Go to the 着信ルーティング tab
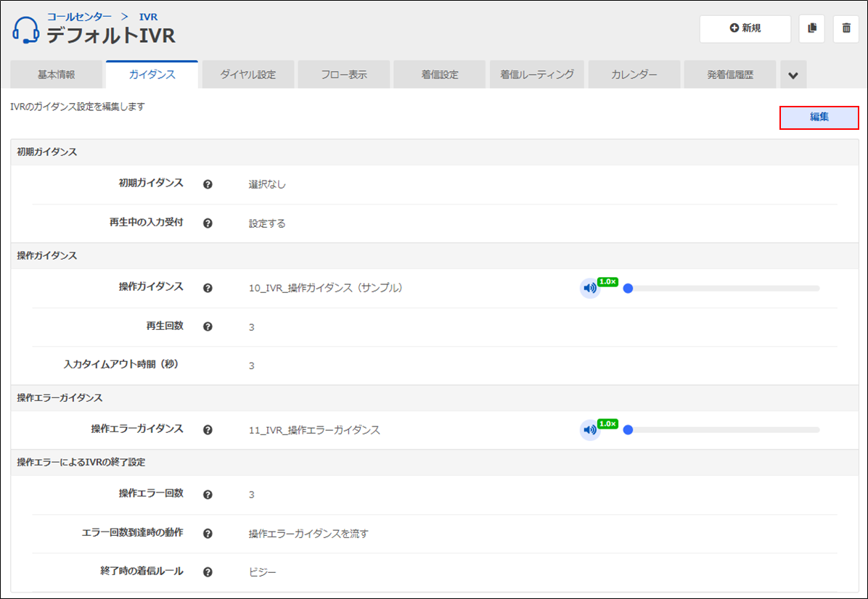The height and width of the screenshot is (599, 868). pos(537,75)
